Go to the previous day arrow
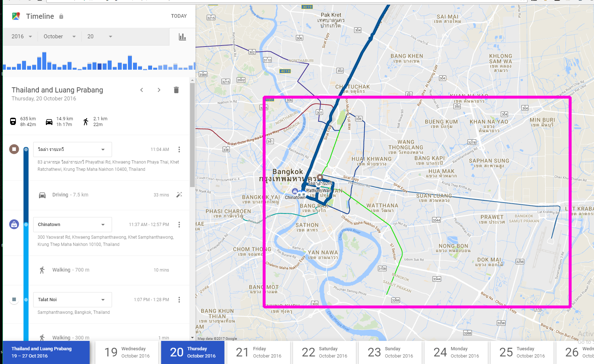The image size is (594, 364). (142, 90)
